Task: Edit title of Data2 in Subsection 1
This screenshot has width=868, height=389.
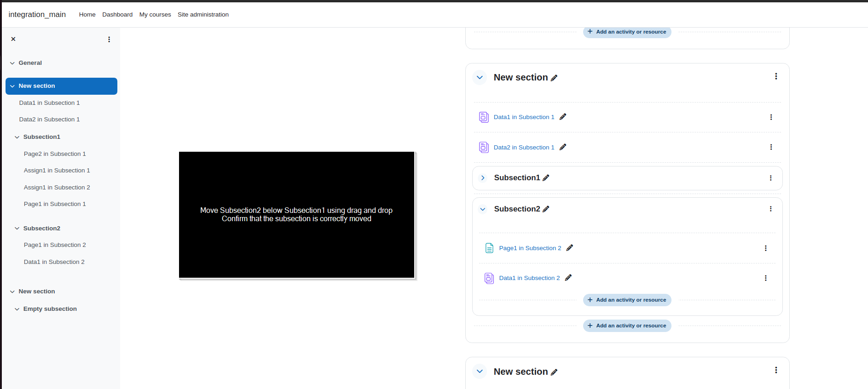Action: click(563, 147)
